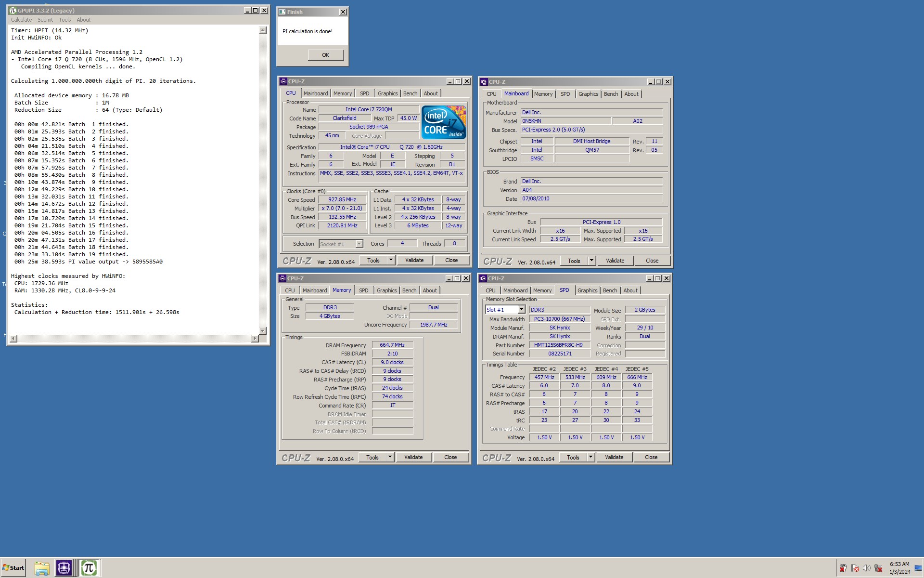Click Close in the SPD window
The image size is (924, 578).
pos(651,457)
